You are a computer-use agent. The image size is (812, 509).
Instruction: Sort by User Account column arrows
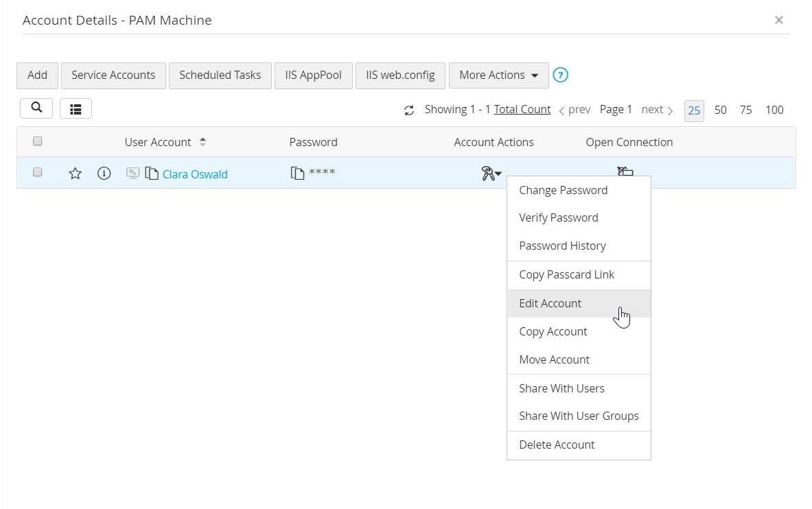tap(203, 142)
